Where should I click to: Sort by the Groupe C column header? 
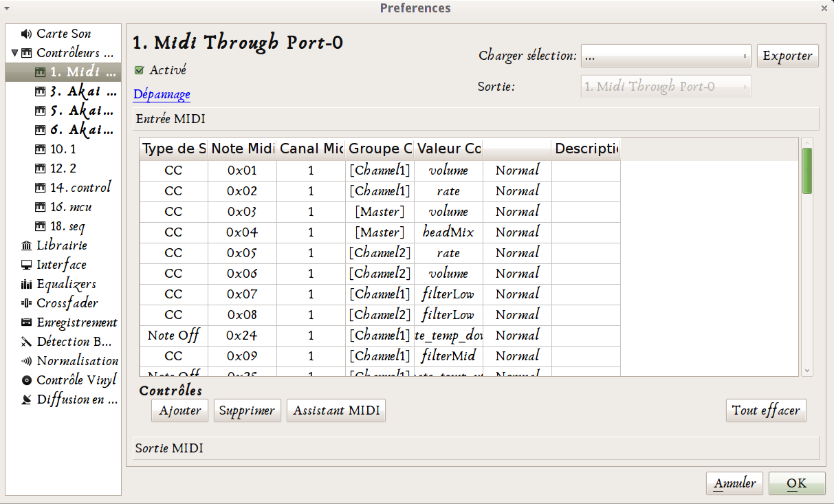[x=380, y=149]
